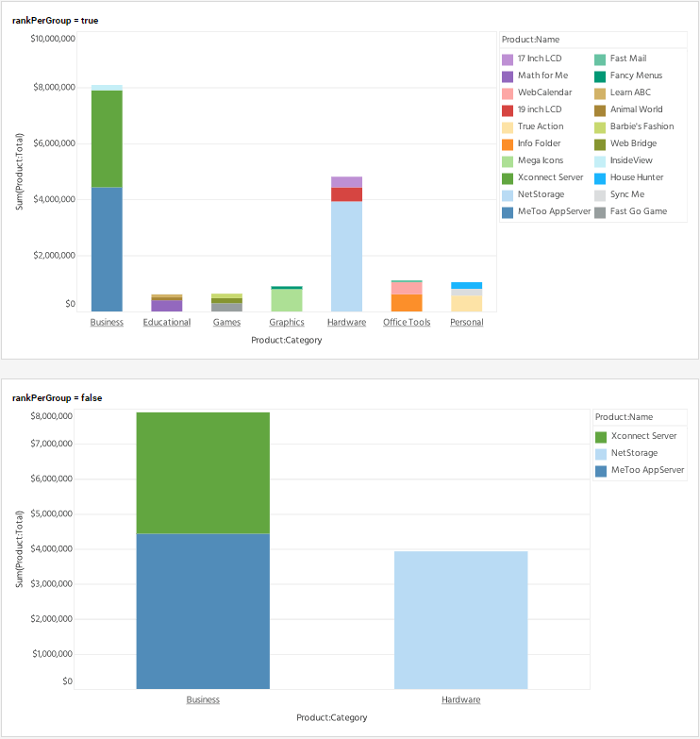Click the House Hunter legend swatch
The width and height of the screenshot is (700, 739).
point(600,178)
